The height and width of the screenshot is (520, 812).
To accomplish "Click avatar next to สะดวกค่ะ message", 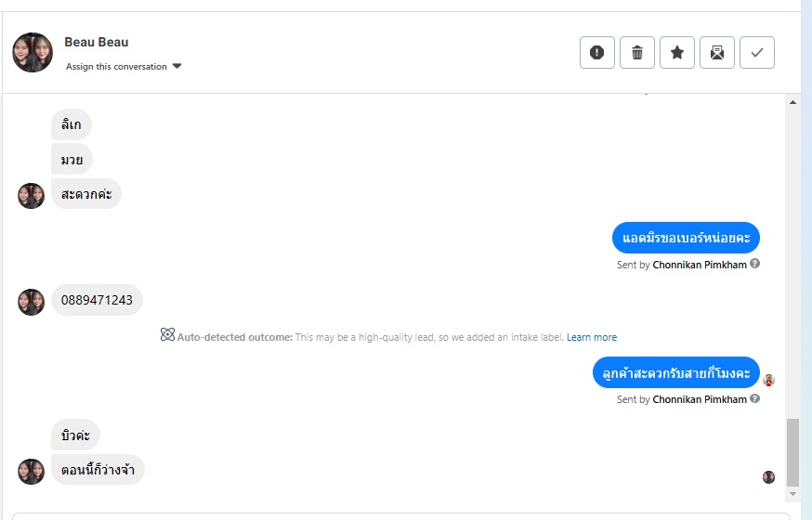I will (x=31, y=196).
